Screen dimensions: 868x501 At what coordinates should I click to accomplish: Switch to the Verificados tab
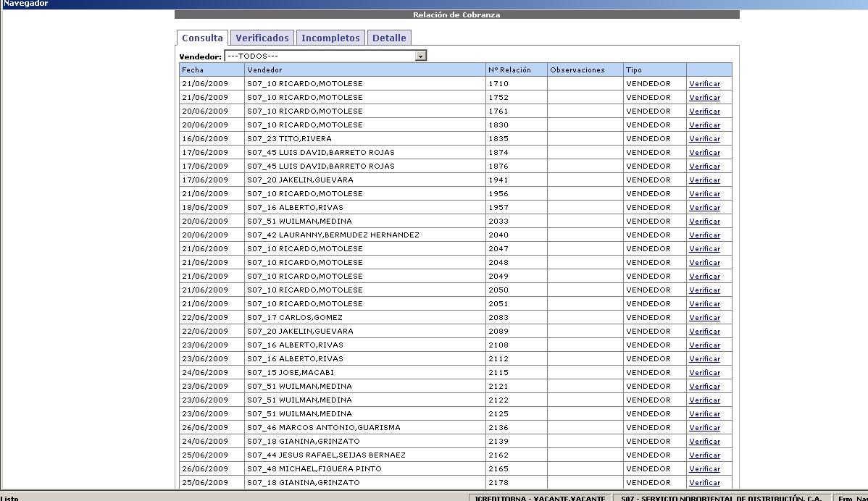(x=262, y=38)
